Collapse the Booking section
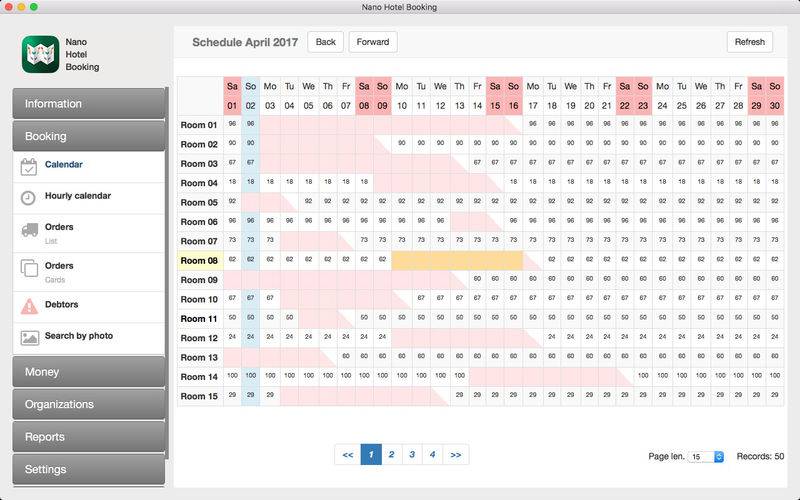Viewport: 800px width, 500px height. (x=89, y=136)
